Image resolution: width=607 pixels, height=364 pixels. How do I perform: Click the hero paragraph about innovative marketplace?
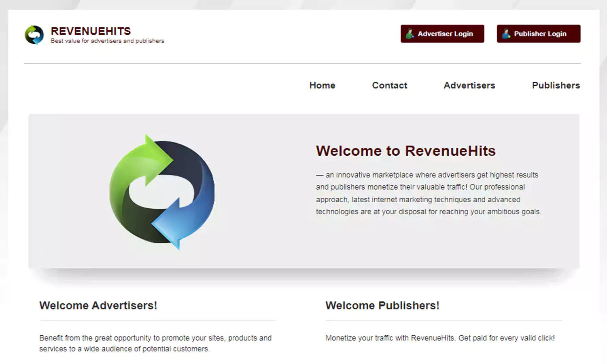pyautogui.click(x=428, y=193)
